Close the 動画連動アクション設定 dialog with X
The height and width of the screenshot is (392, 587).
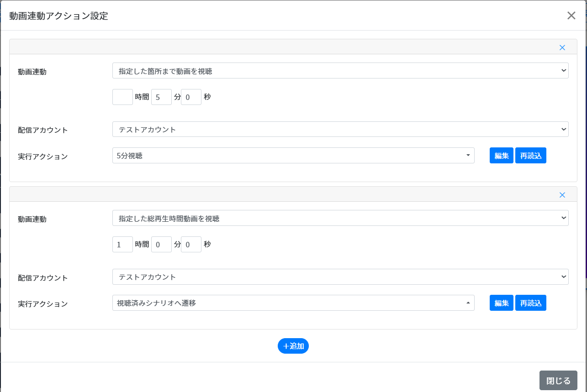coord(571,16)
